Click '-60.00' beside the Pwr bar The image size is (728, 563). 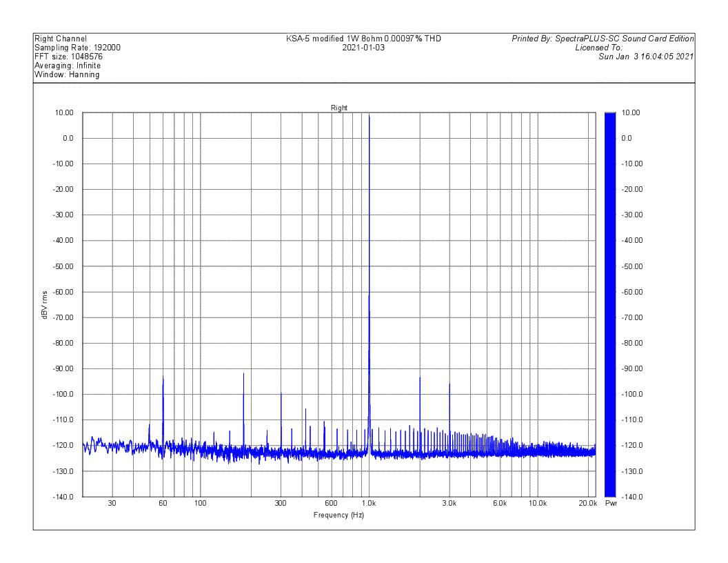632,292
